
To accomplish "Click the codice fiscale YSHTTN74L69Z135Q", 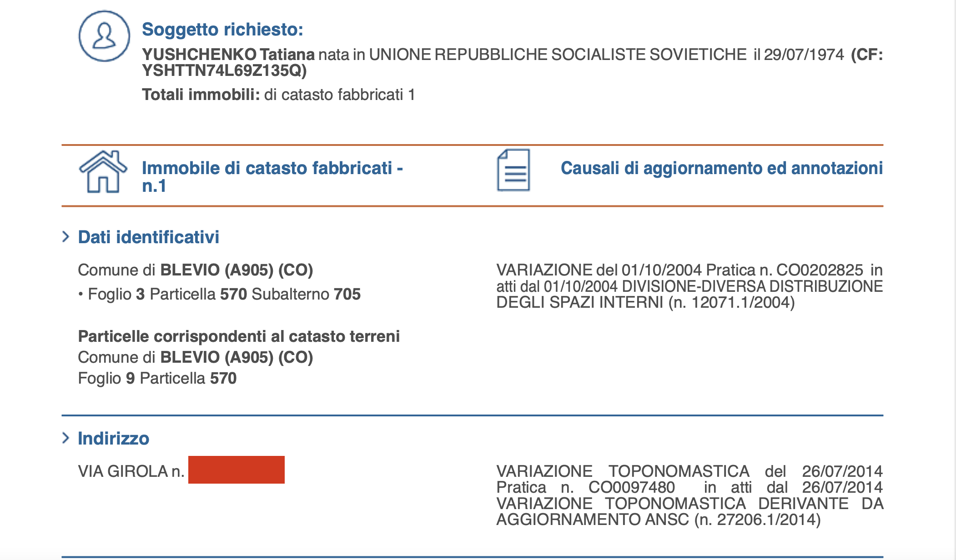I will pos(224,71).
